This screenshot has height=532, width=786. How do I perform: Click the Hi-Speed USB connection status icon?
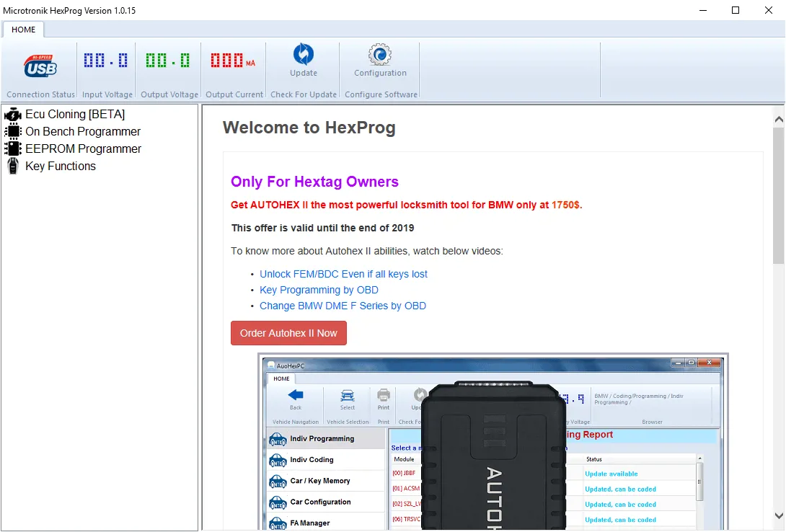tap(40, 66)
